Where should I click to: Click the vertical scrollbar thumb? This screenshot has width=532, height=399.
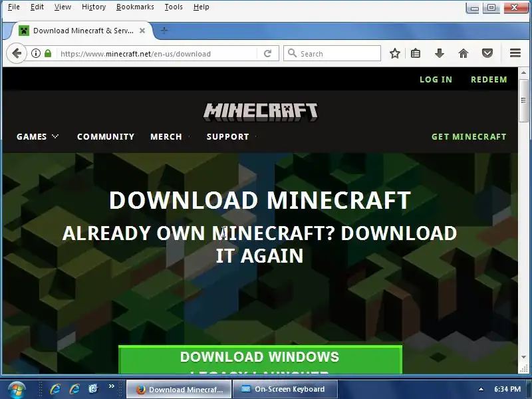pos(523,100)
